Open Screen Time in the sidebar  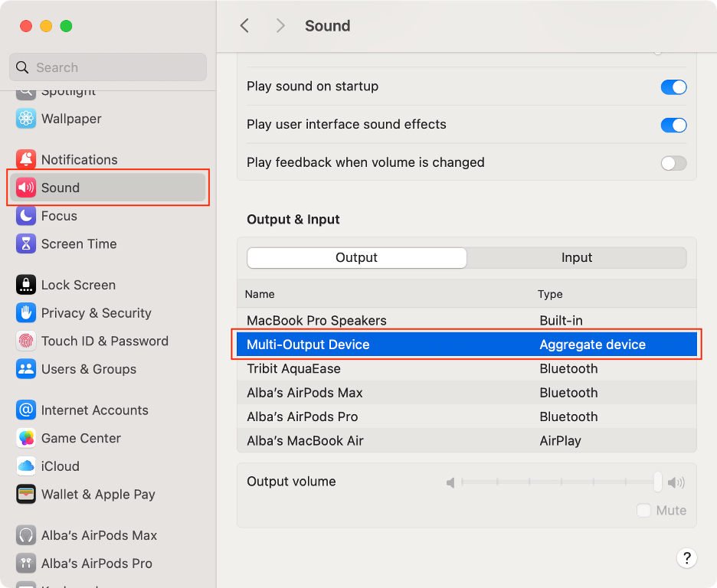coord(79,243)
